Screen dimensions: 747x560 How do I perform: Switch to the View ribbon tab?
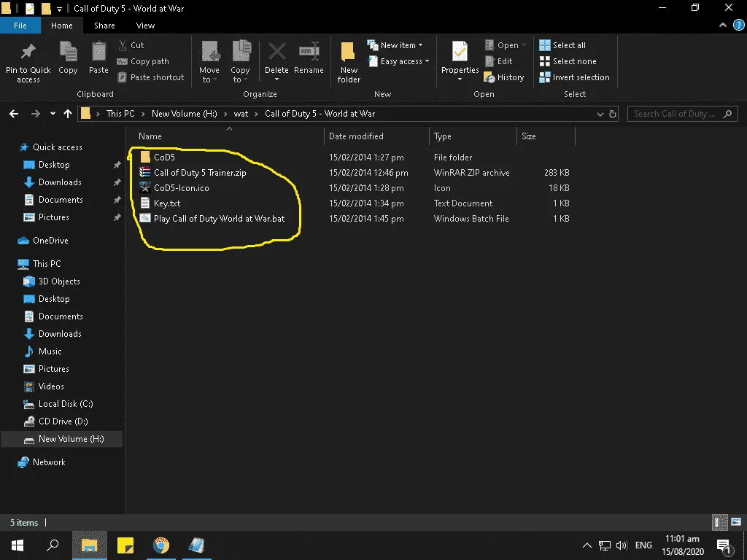click(x=145, y=26)
